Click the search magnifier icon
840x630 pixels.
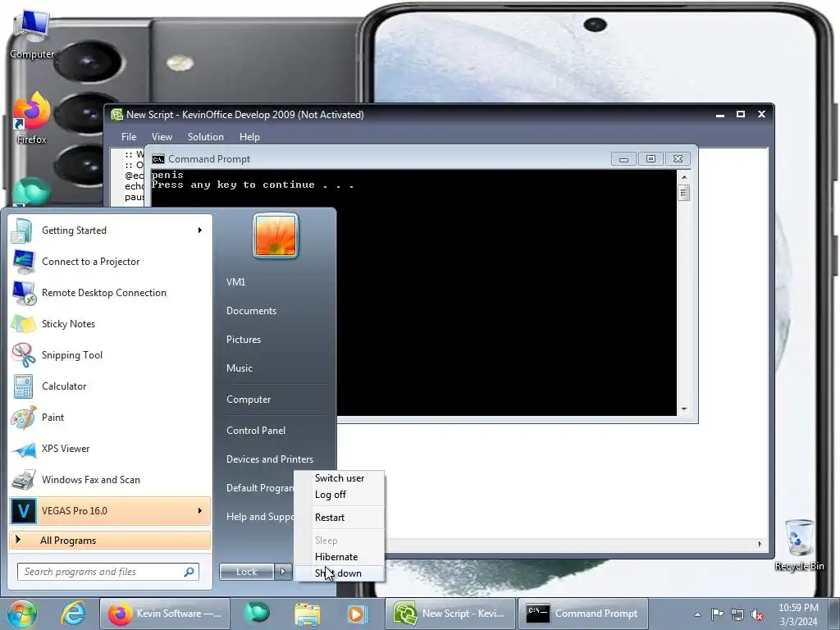[189, 572]
